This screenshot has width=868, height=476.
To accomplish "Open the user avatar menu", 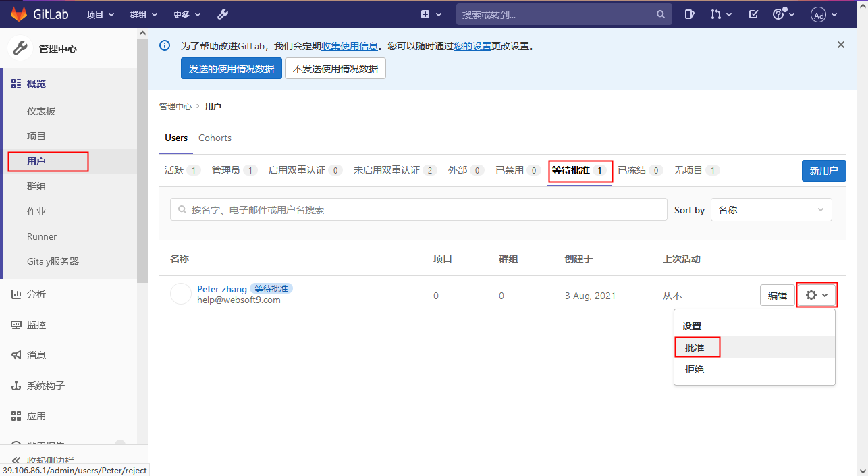I will [x=823, y=15].
